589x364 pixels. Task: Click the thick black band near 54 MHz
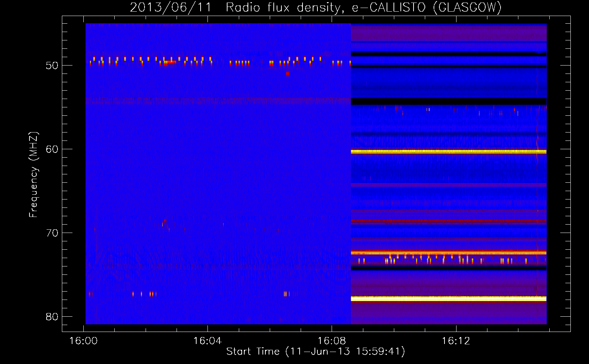[x=448, y=101]
